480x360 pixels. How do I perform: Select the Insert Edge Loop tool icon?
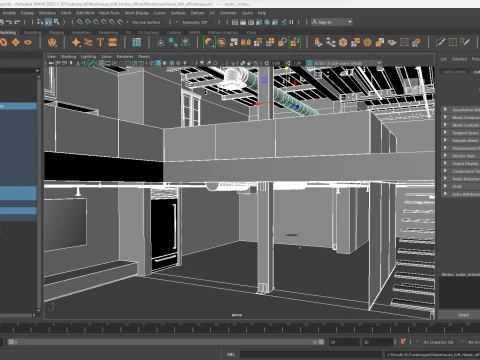[453, 42]
